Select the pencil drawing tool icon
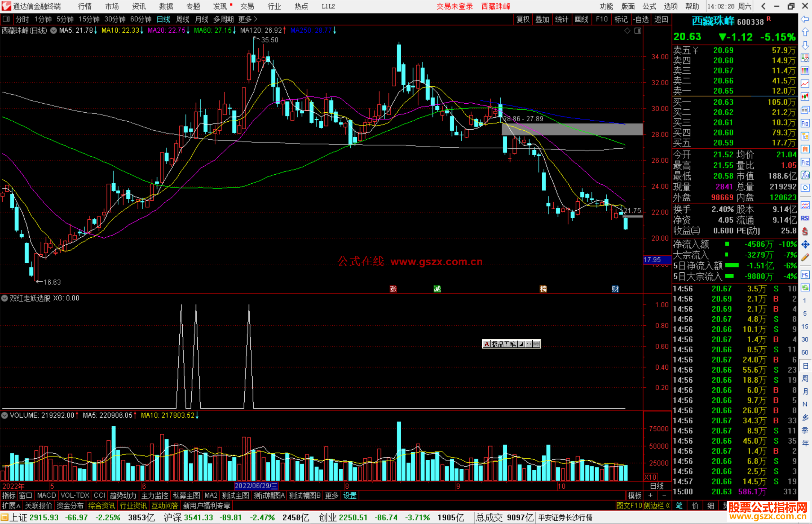The height and width of the screenshot is (524, 812). [x=805, y=258]
